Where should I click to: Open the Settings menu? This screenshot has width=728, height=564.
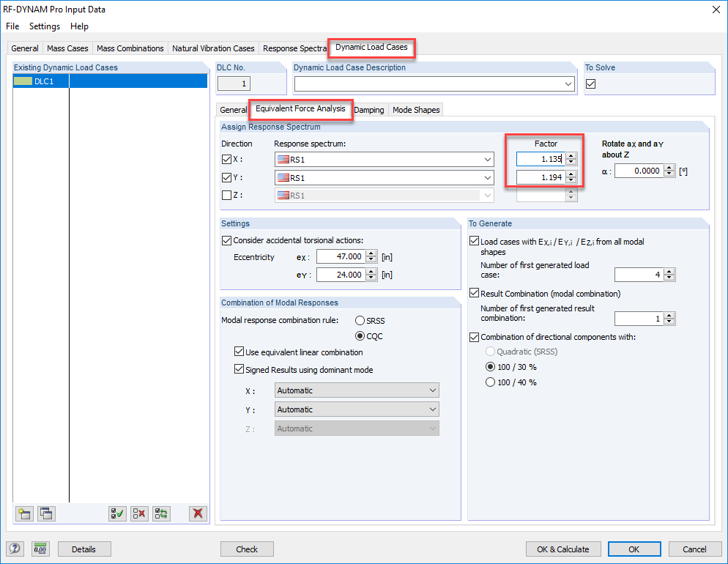click(x=45, y=26)
